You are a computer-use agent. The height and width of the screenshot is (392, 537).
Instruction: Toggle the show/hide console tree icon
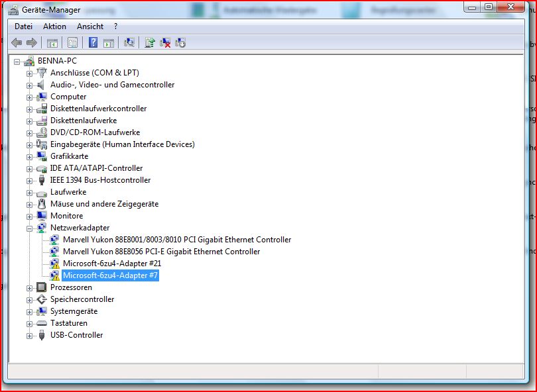(x=52, y=43)
